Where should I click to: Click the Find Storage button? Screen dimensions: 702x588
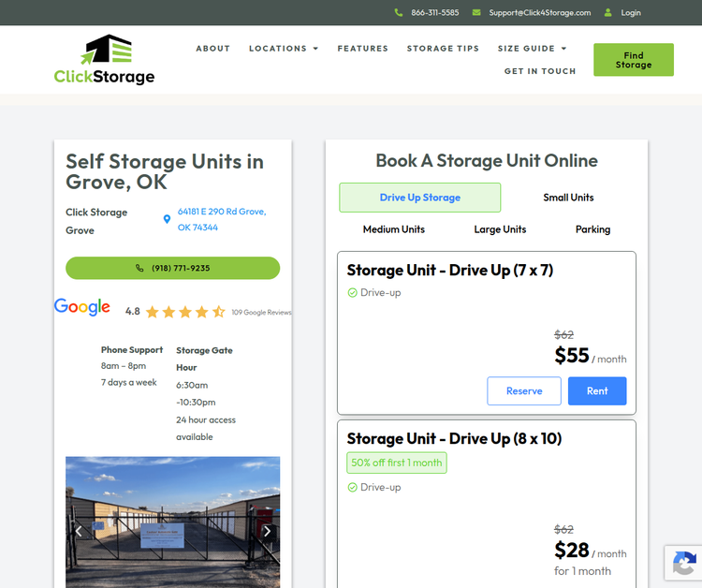click(634, 60)
